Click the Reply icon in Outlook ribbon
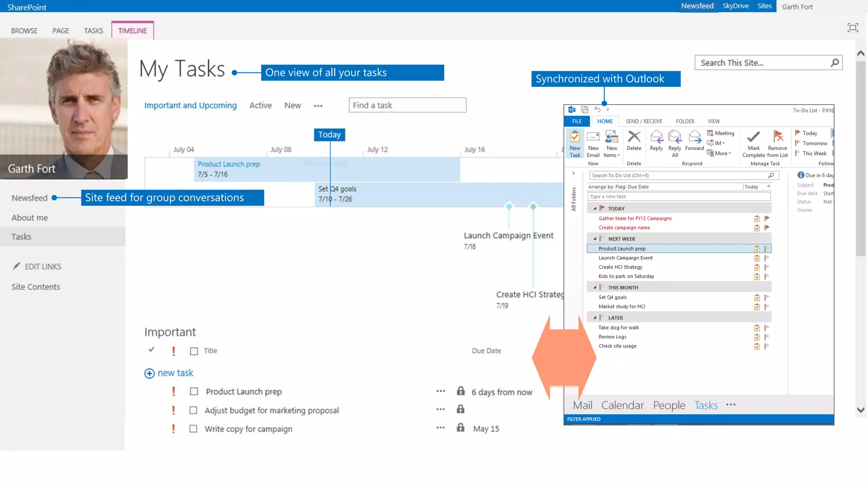This screenshot has width=868, height=488. 657,136
